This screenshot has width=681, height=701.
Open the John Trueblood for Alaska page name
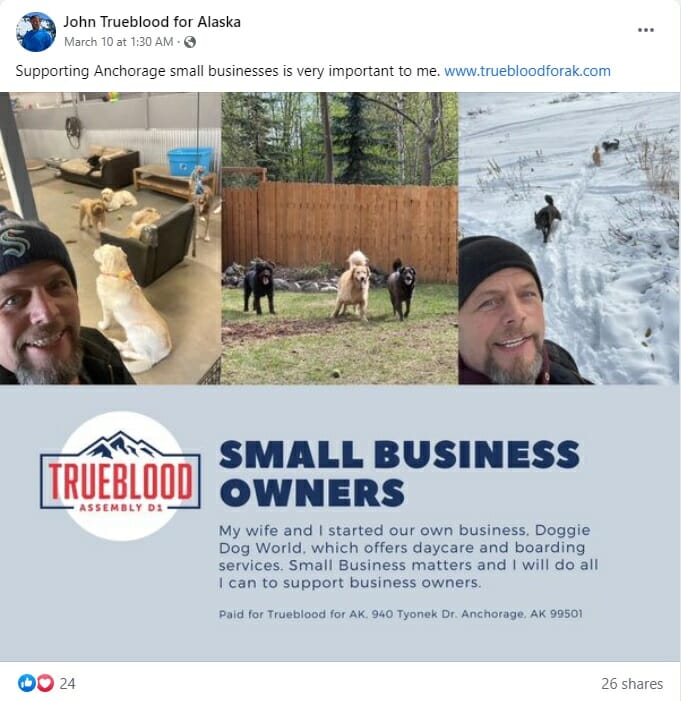click(152, 22)
